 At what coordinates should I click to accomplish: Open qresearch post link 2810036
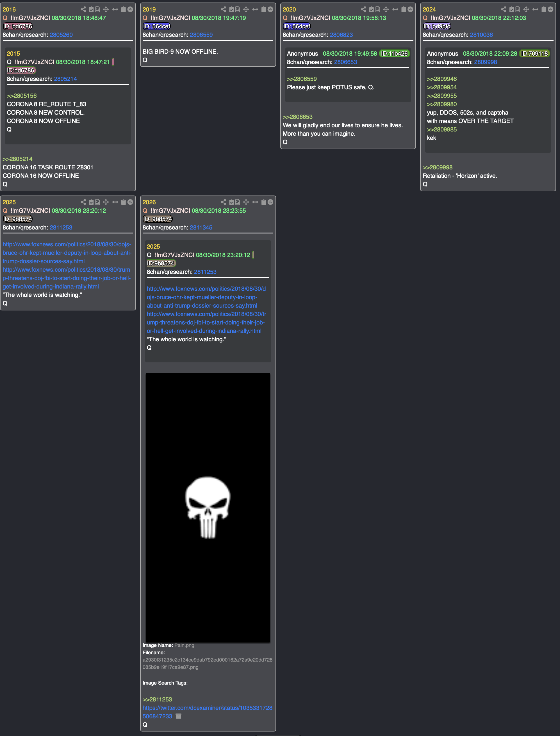[x=481, y=35]
